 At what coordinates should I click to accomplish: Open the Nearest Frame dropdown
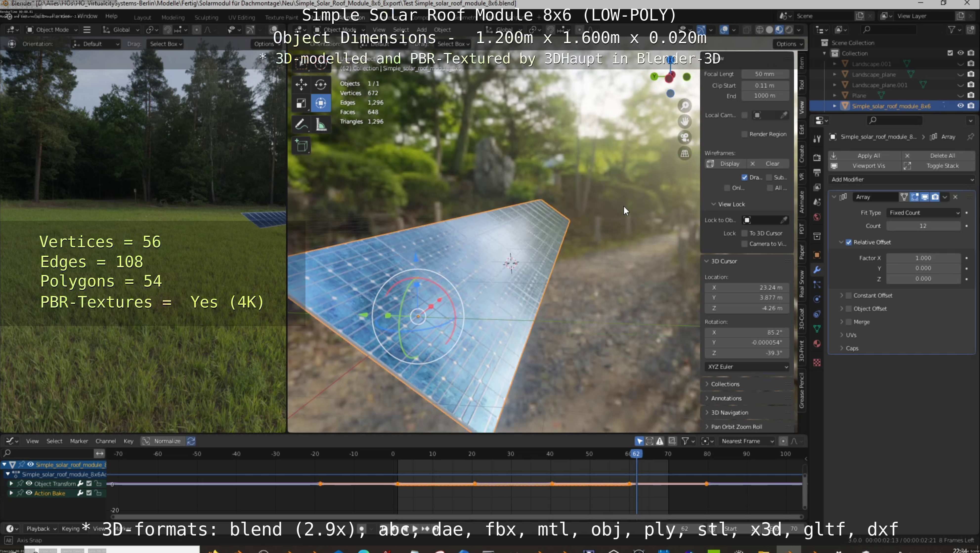747,441
